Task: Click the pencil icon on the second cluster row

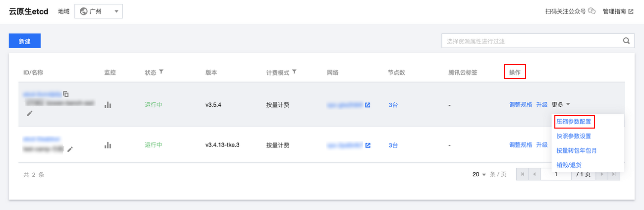Action: click(x=70, y=149)
